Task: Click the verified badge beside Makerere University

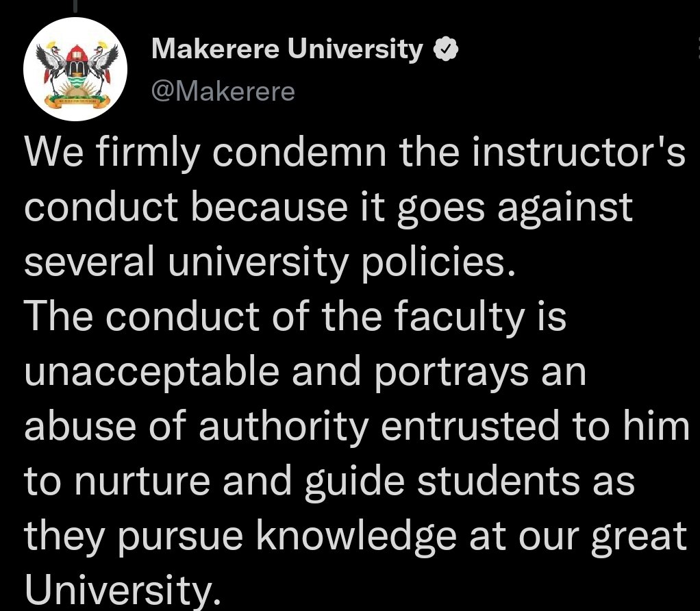Action: [446, 49]
